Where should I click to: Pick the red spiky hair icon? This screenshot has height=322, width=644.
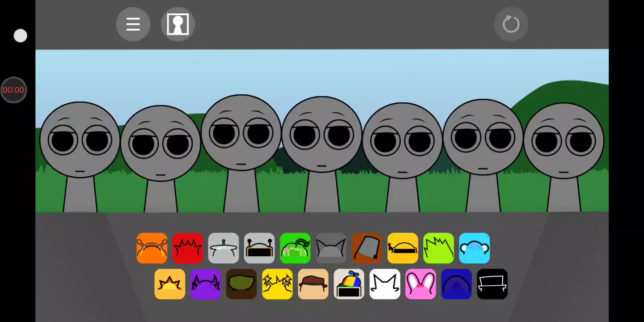pyautogui.click(x=188, y=248)
